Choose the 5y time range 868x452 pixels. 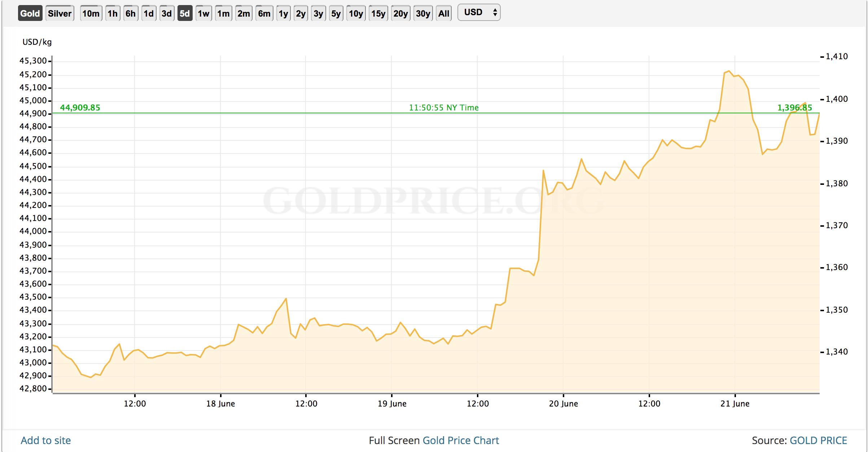[336, 13]
